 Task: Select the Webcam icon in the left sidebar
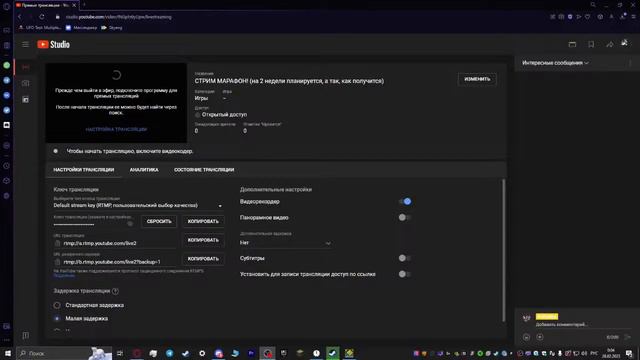[x=25, y=83]
